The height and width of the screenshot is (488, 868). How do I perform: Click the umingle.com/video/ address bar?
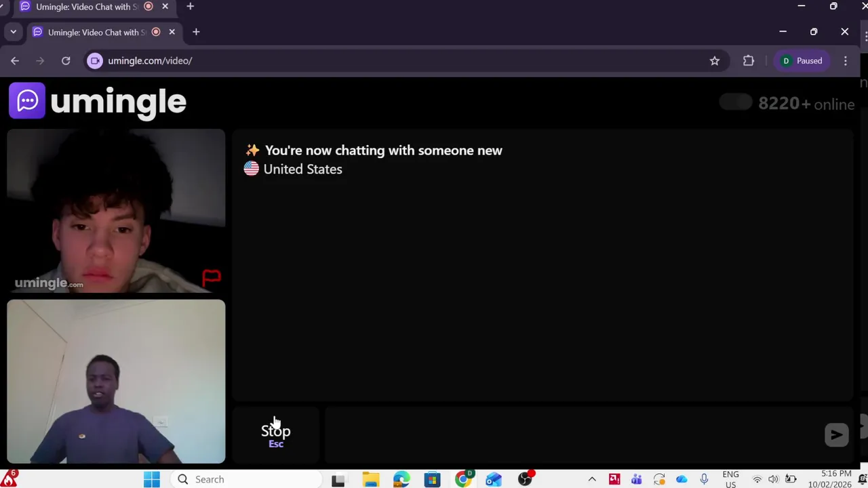coord(407,60)
